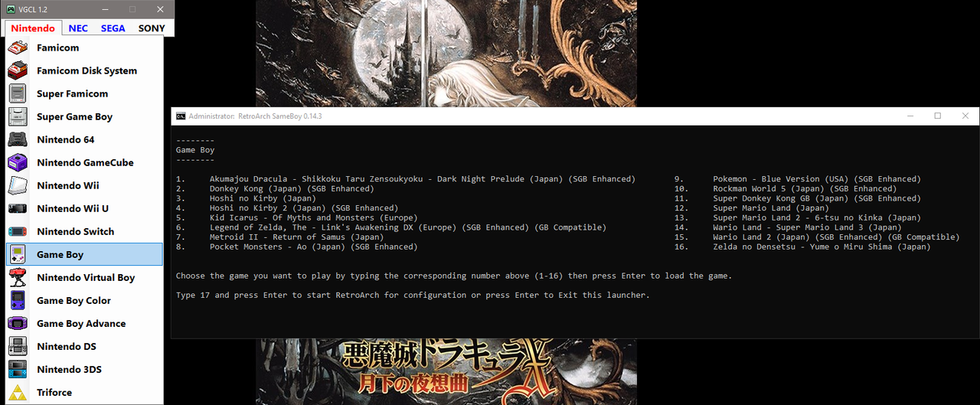Select Nintendo Wii U label

[x=73, y=208]
